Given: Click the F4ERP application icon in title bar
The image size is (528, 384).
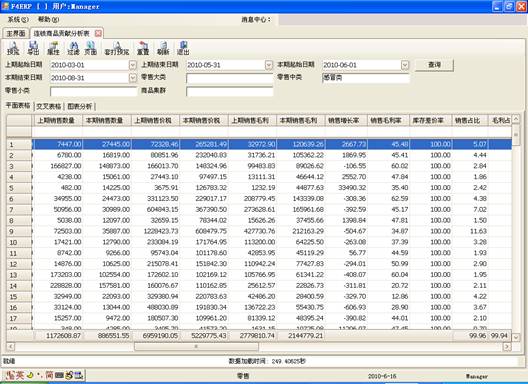Looking at the screenshot, I should 5,6.
